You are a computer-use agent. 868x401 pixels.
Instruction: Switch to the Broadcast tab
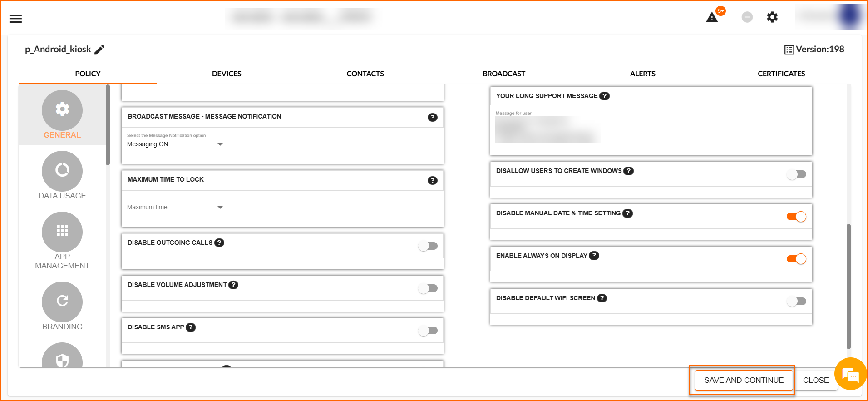pos(504,74)
